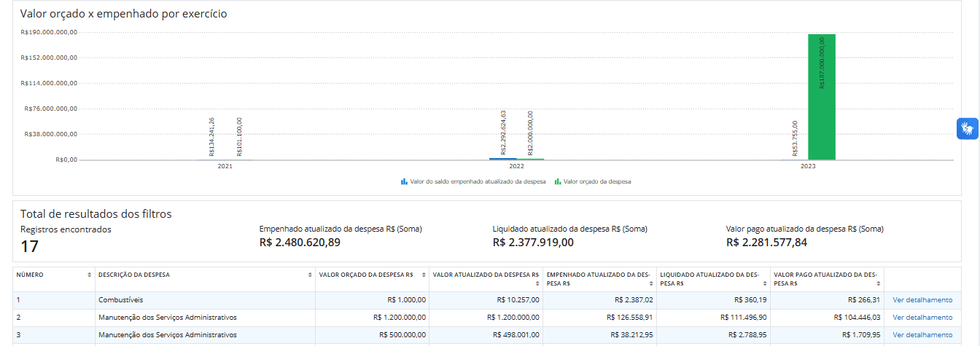Image resolution: width=980 pixels, height=346 pixels.
Task: Click the 2021 x-axis label
Action: 225,167
